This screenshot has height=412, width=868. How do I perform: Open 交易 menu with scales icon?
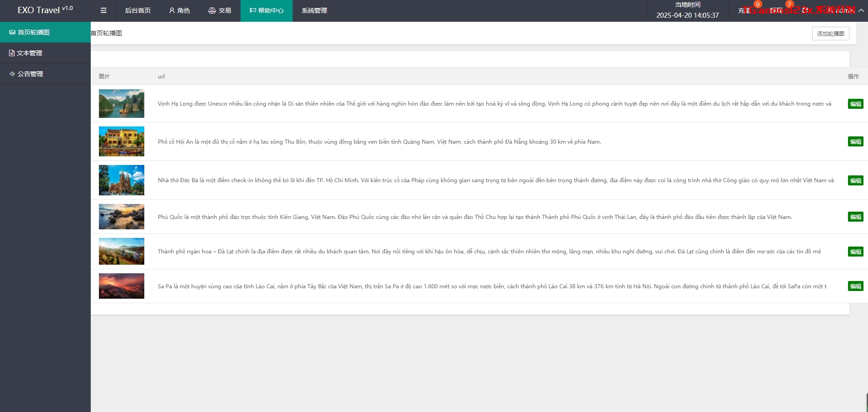220,10
